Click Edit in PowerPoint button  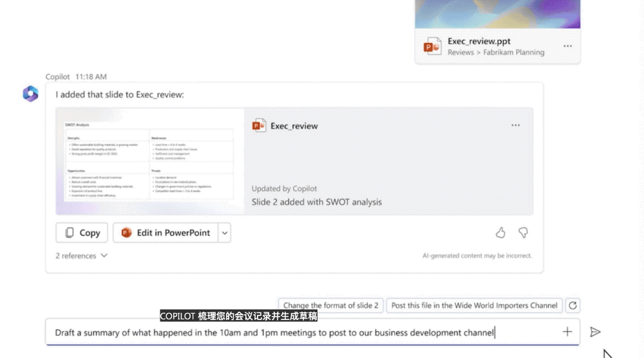click(166, 233)
